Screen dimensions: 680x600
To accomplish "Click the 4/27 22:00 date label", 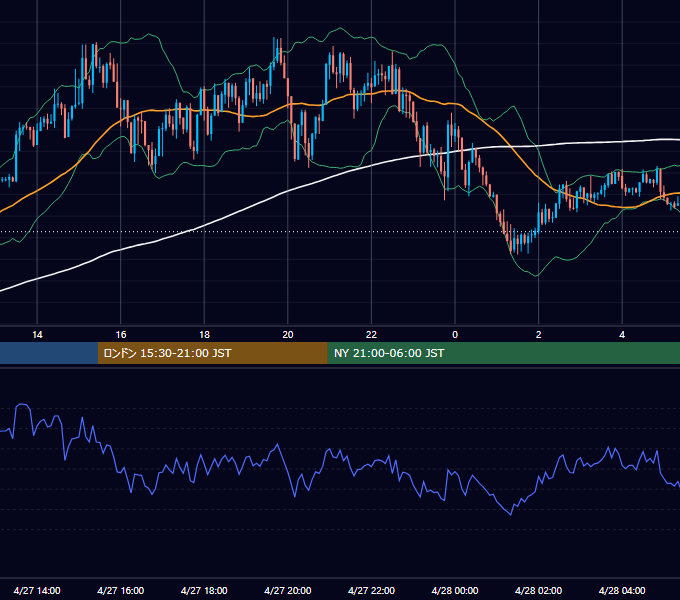I will [x=371, y=590].
